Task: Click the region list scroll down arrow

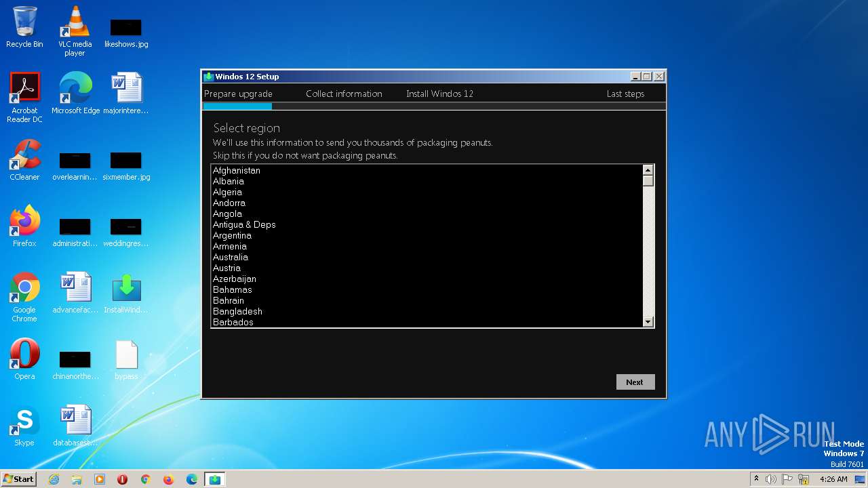Action: 648,322
